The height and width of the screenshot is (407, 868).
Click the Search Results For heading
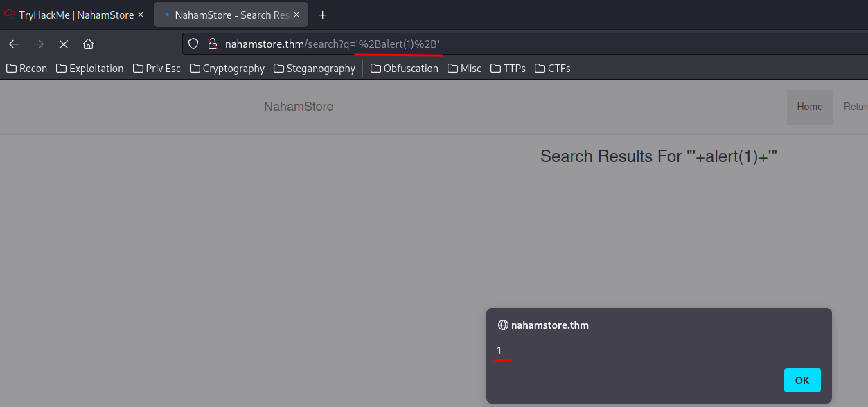(x=659, y=156)
